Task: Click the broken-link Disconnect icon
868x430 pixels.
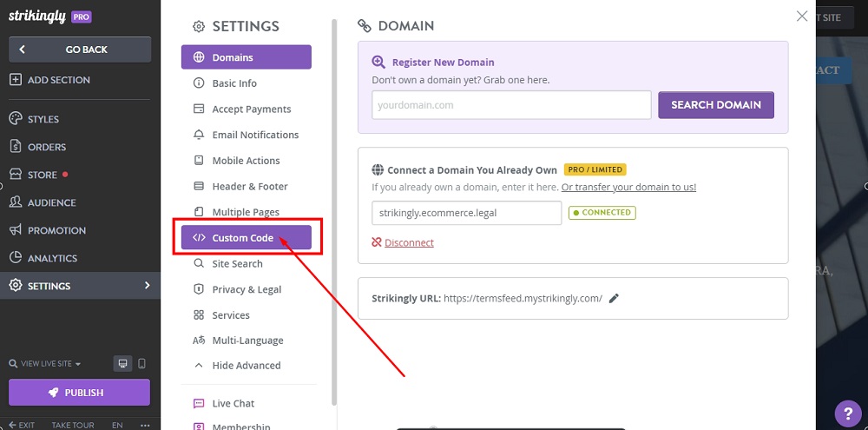Action: click(377, 242)
